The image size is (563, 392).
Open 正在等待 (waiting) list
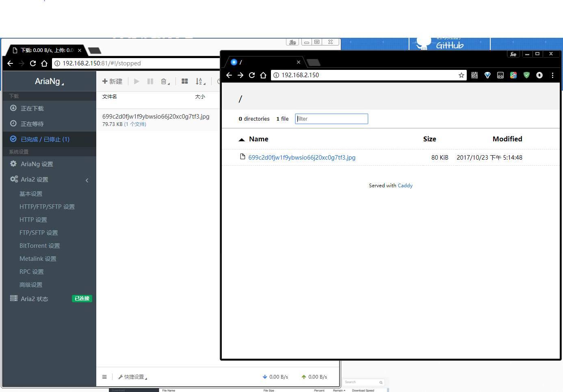(x=49, y=123)
